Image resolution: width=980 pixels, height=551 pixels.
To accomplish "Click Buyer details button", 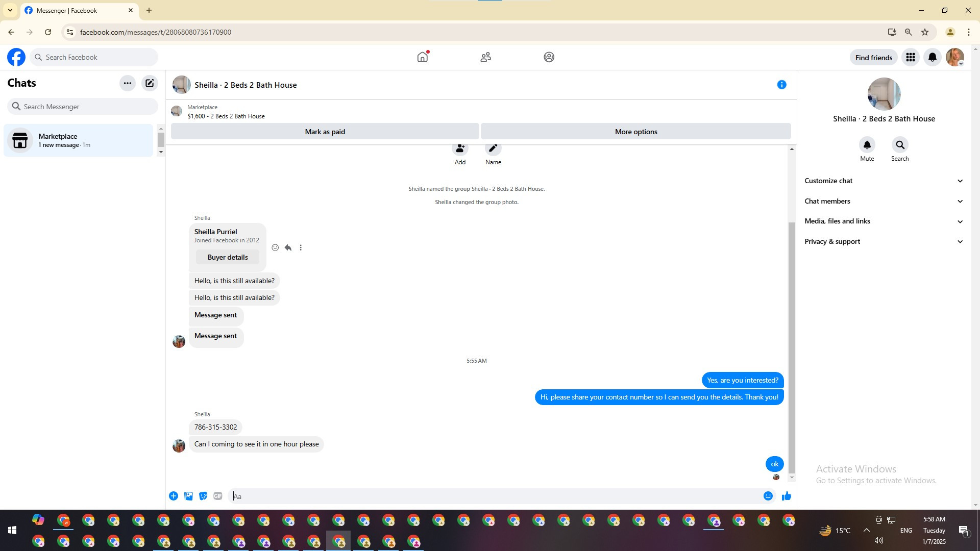I will tap(228, 257).
